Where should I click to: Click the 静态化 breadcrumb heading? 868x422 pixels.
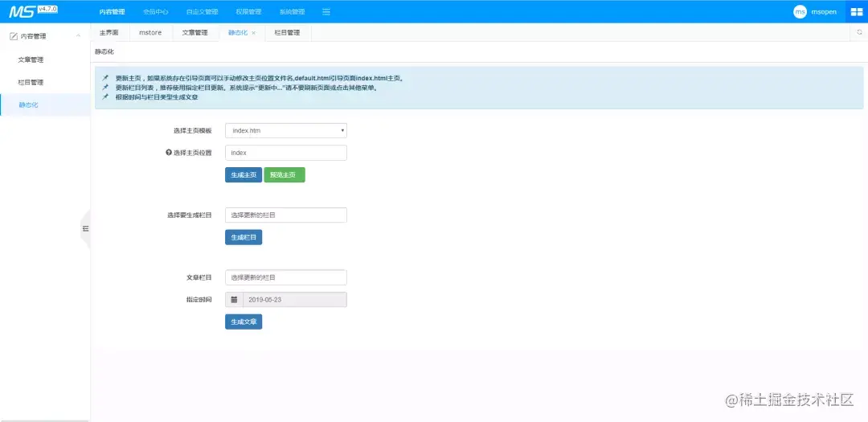pyautogui.click(x=104, y=51)
